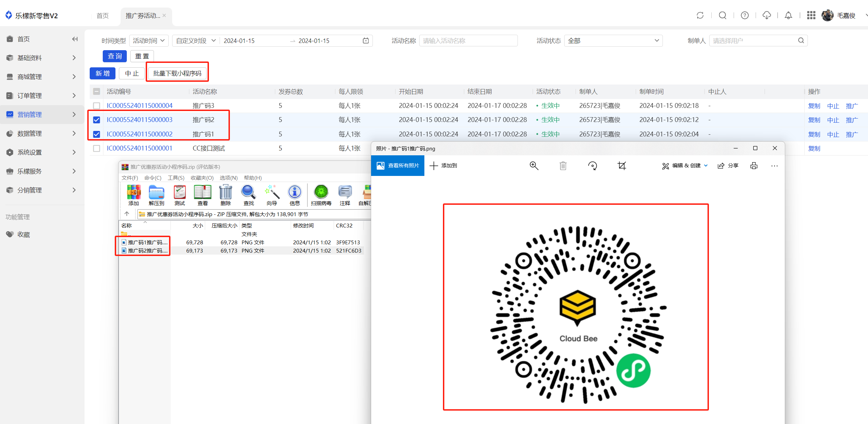Click the 活动名称 input field
Image resolution: width=868 pixels, height=424 pixels.
click(x=468, y=41)
